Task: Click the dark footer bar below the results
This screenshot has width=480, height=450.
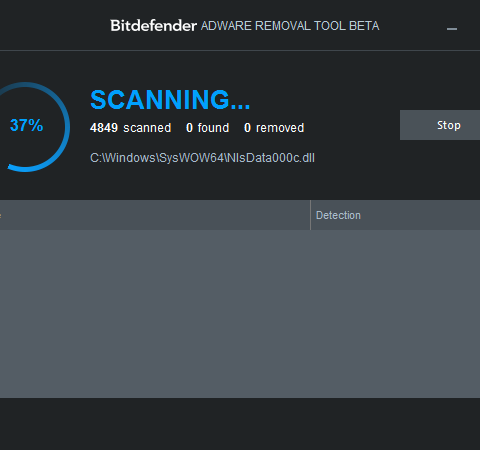Action: pos(240,424)
